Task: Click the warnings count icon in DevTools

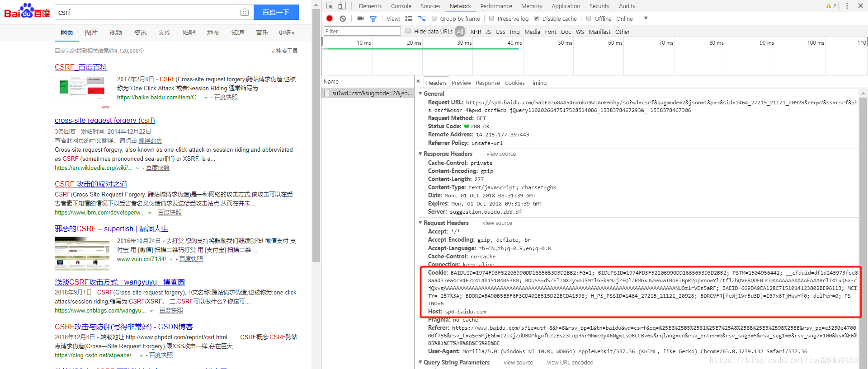Action: pos(831,6)
